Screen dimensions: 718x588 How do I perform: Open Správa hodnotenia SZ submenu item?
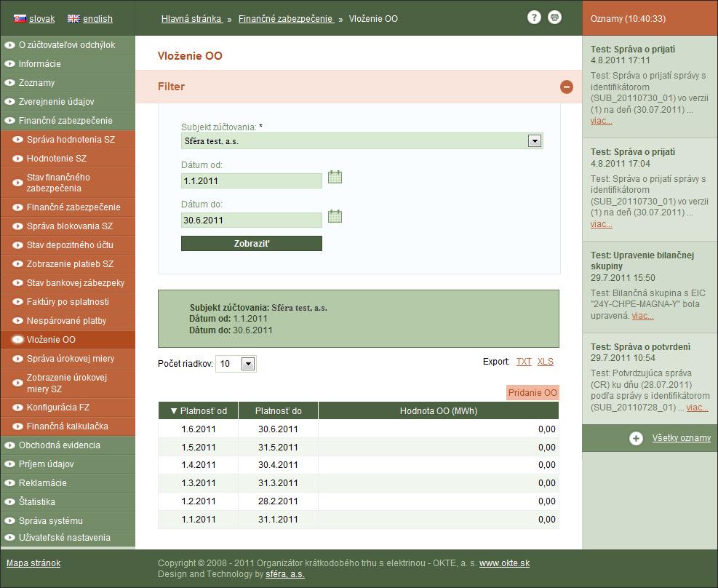pyautogui.click(x=68, y=139)
